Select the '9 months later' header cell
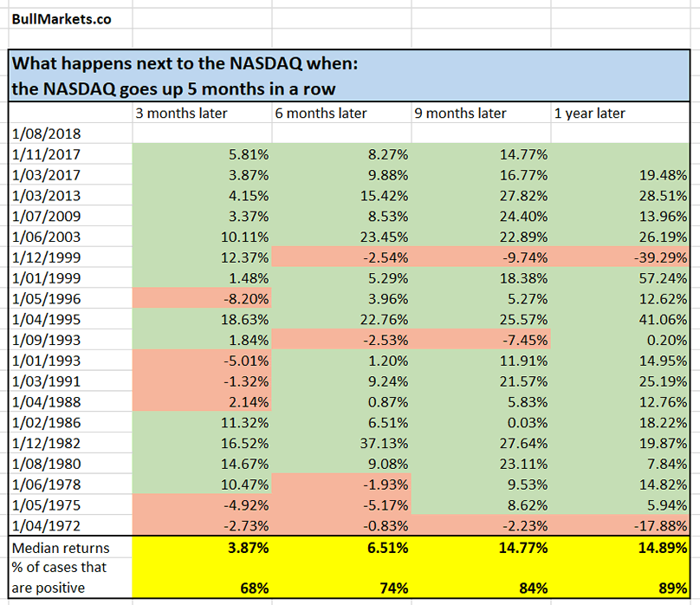Screen dimensions: 700x605 click(460, 113)
